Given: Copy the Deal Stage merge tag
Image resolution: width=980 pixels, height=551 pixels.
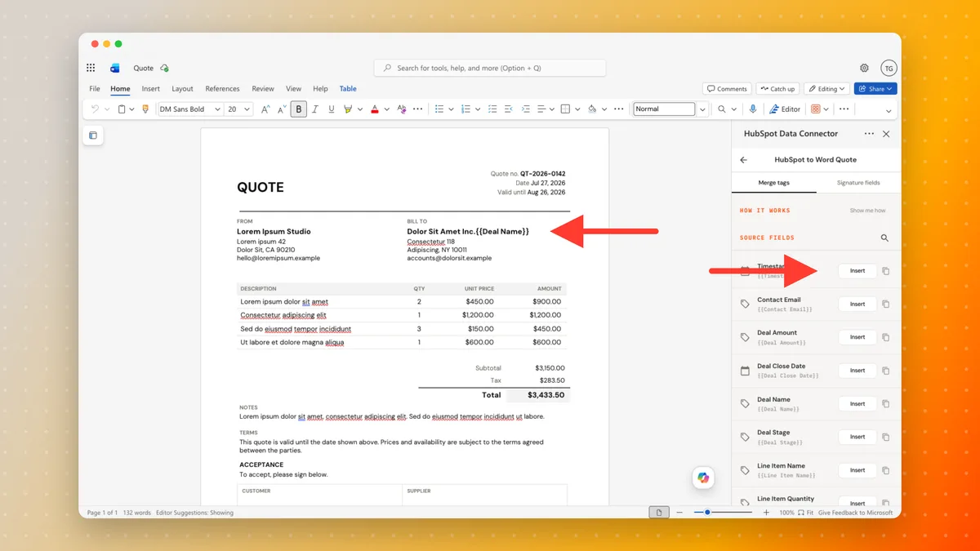Looking at the screenshot, I should pos(886,437).
